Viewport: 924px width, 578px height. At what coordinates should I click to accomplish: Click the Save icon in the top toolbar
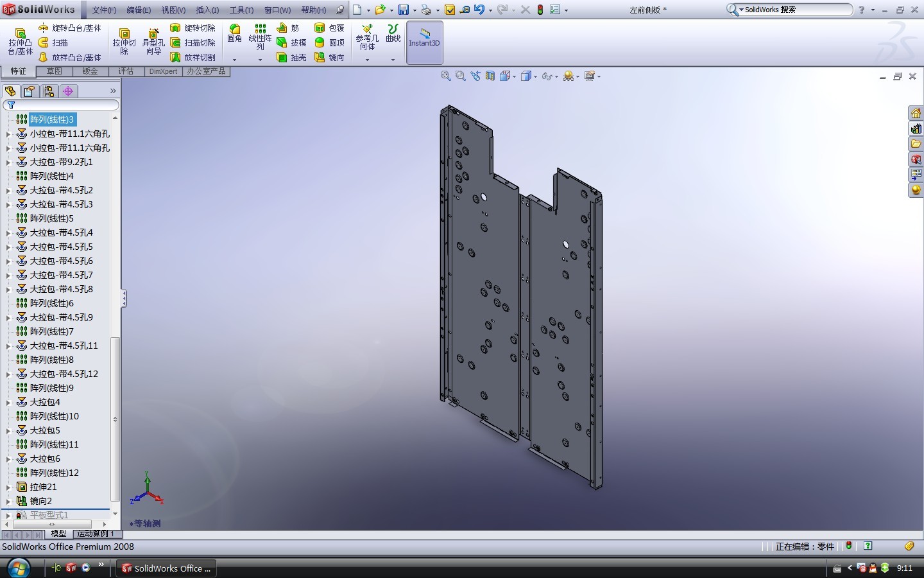(403, 10)
